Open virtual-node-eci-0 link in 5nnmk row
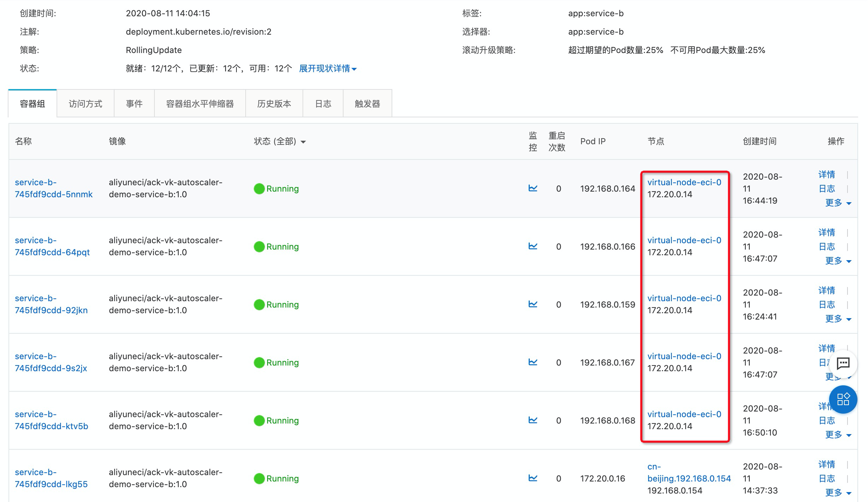This screenshot has width=868, height=502. click(x=684, y=182)
